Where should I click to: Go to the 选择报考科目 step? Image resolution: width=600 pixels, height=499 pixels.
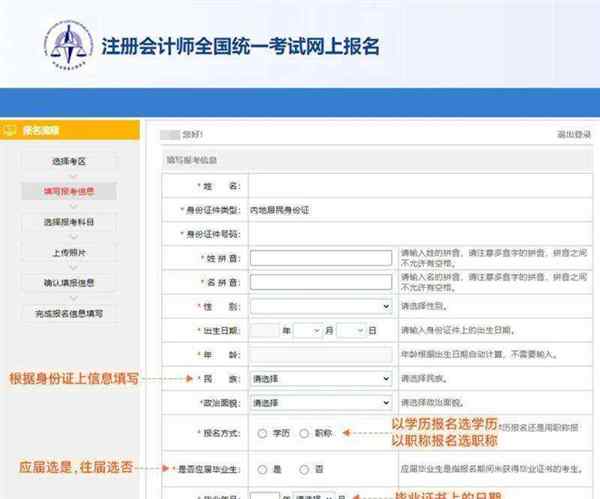pyautogui.click(x=69, y=222)
